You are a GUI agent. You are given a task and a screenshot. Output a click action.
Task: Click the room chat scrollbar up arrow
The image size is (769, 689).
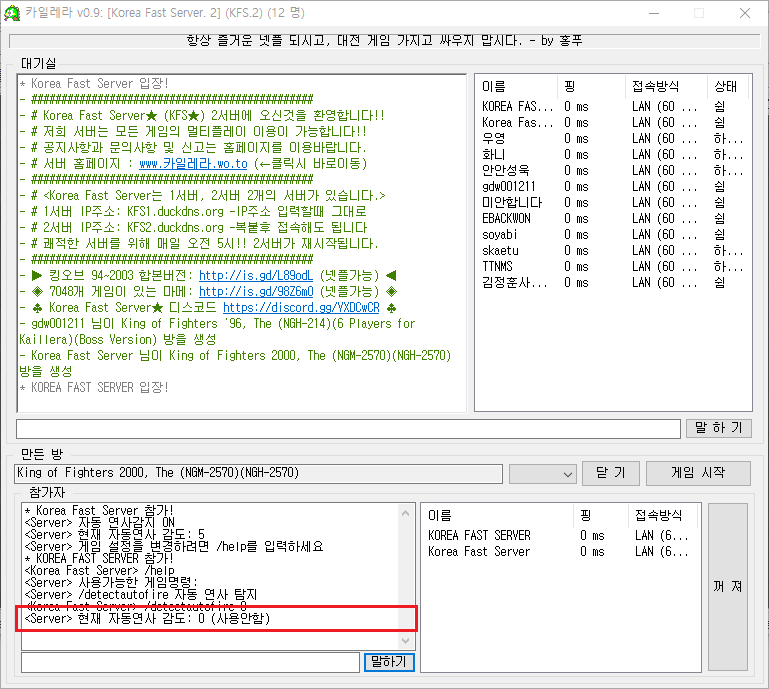(x=406, y=513)
